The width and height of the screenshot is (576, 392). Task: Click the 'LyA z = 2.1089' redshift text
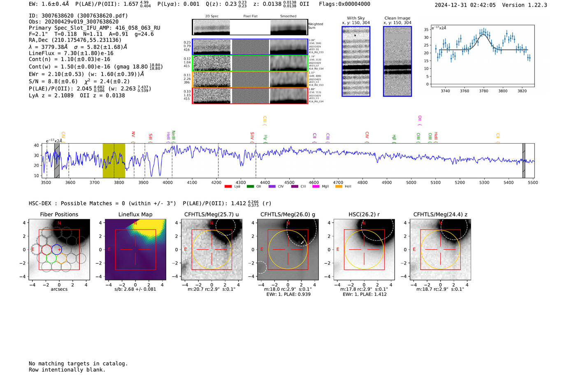coord(51,95)
